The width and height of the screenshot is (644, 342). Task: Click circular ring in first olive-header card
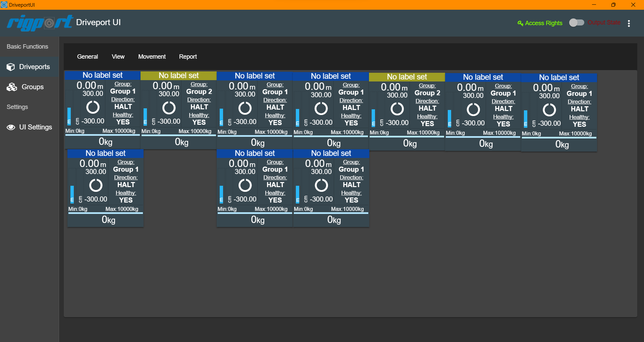tap(169, 108)
